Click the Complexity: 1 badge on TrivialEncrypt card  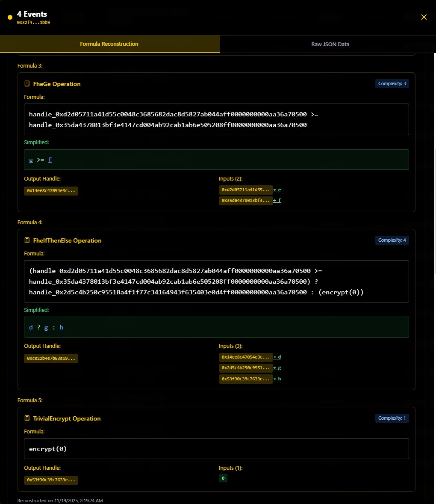tap(392, 418)
